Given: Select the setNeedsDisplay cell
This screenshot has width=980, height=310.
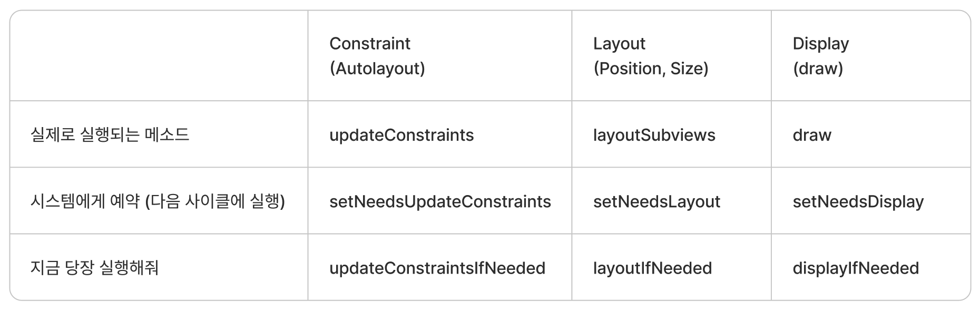Looking at the screenshot, I should pyautogui.click(x=858, y=201).
